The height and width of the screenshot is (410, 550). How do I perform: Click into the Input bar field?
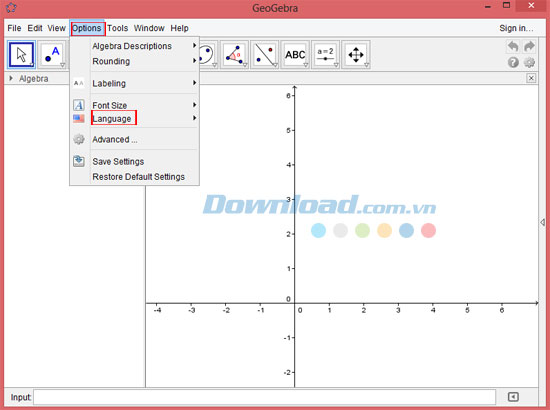[265, 397]
